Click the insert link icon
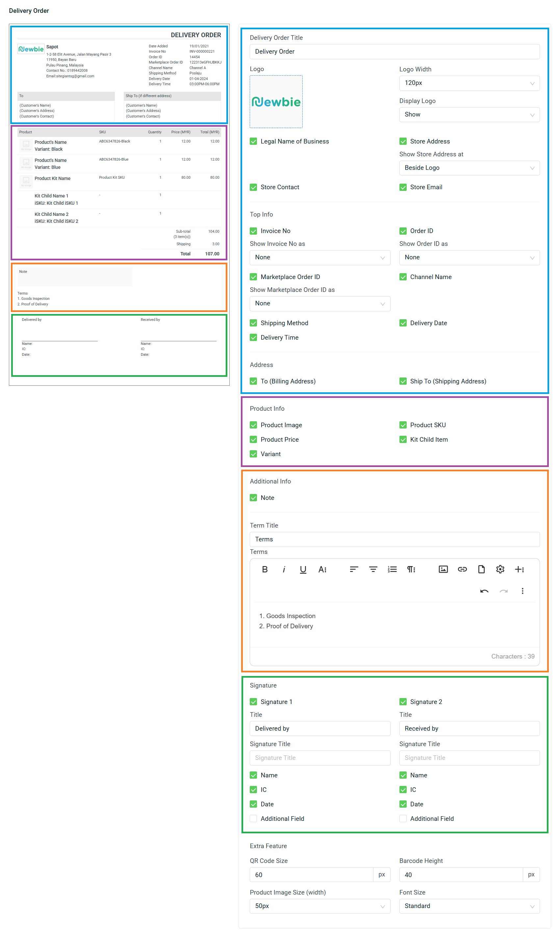This screenshot has height=936, width=560. [462, 569]
